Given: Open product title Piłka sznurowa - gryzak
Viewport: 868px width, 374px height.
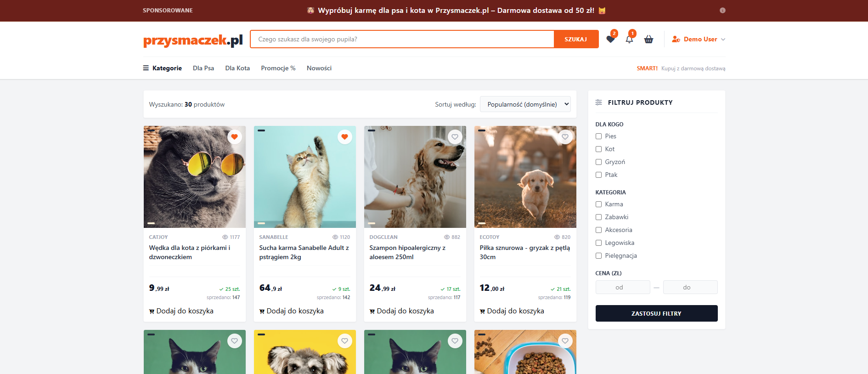Looking at the screenshot, I should pyautogui.click(x=525, y=252).
